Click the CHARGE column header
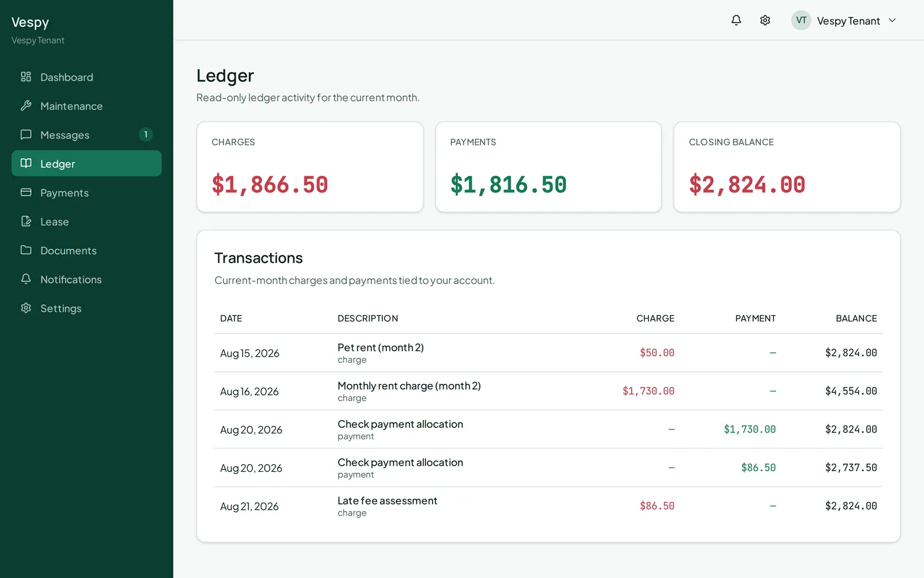The image size is (924, 578). coord(655,318)
